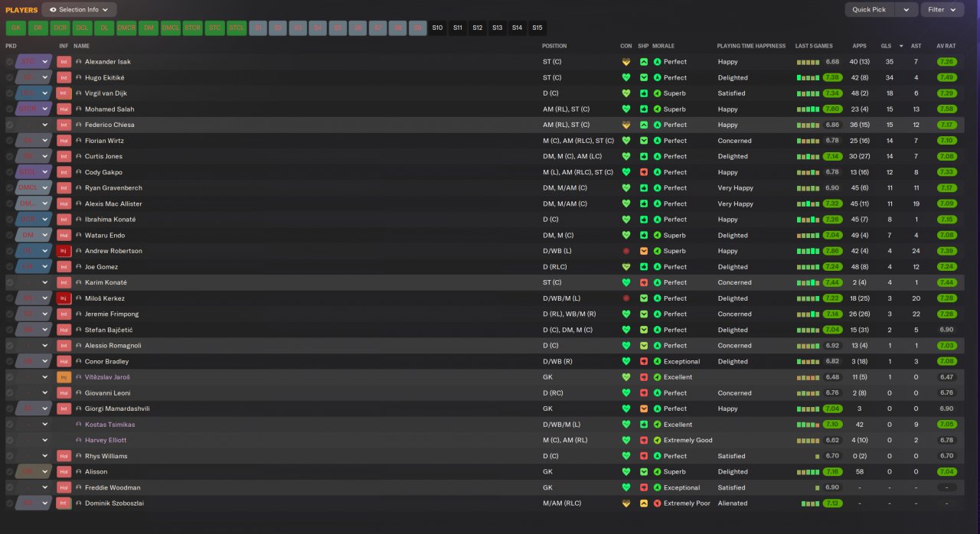
Task: Click the morale icon for Conor Bradley
Action: 657,361
